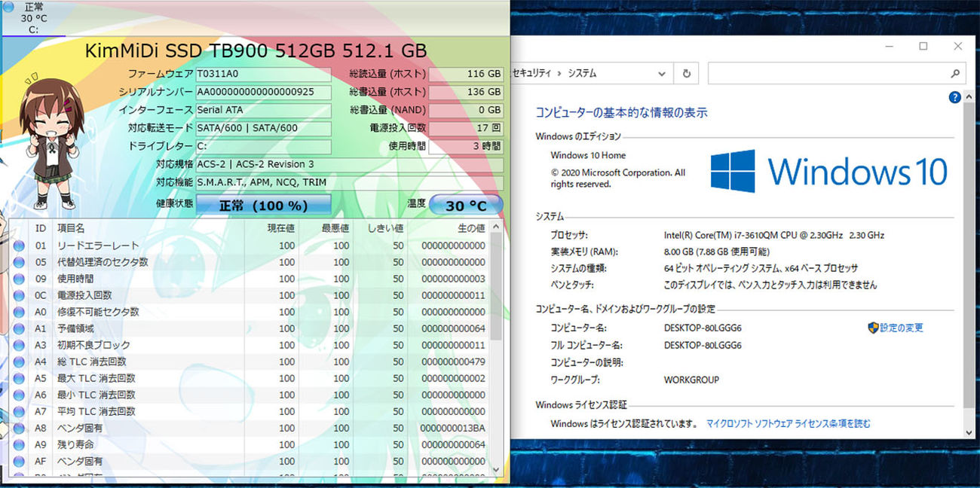This screenshot has height=488, width=980.
Task: Click the features field S.M.A.R.T., APM, NCQ, TRIM
Action: (350, 182)
